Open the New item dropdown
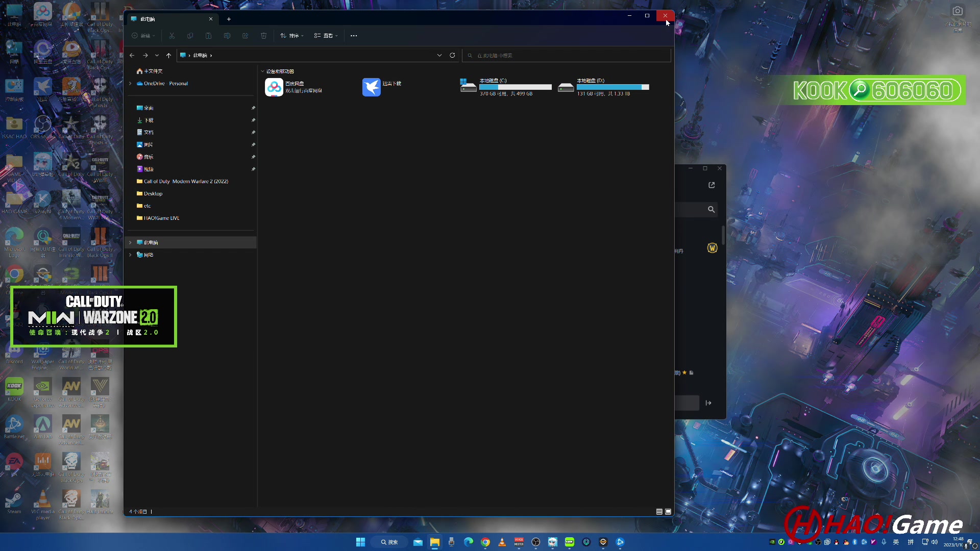The height and width of the screenshot is (551, 980). [x=143, y=36]
